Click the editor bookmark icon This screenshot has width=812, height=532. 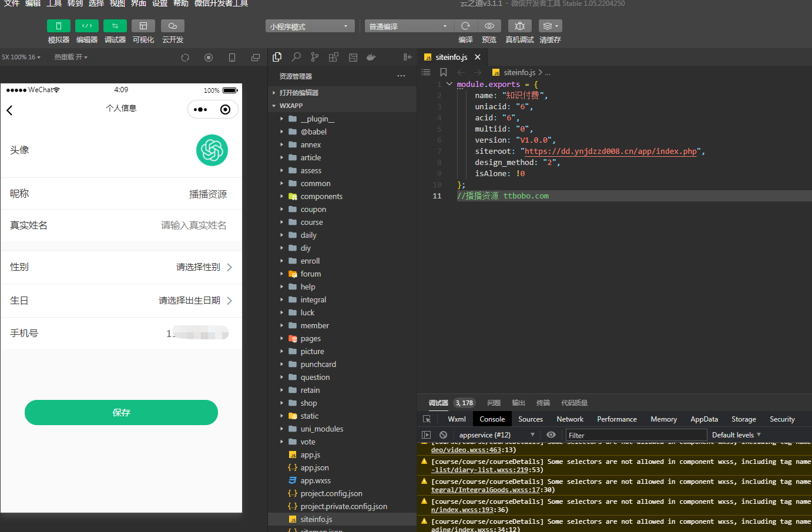(444, 72)
